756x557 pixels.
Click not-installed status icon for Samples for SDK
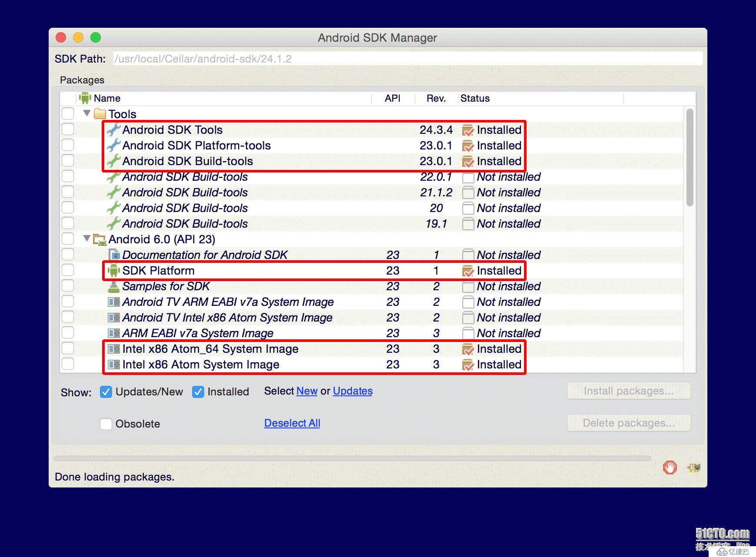pyautogui.click(x=468, y=286)
